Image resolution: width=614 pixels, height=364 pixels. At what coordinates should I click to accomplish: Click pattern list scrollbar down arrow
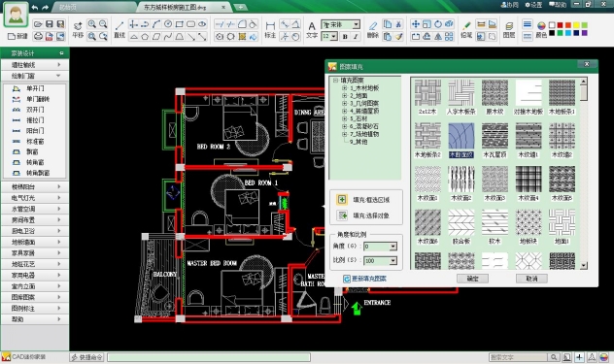click(x=584, y=266)
